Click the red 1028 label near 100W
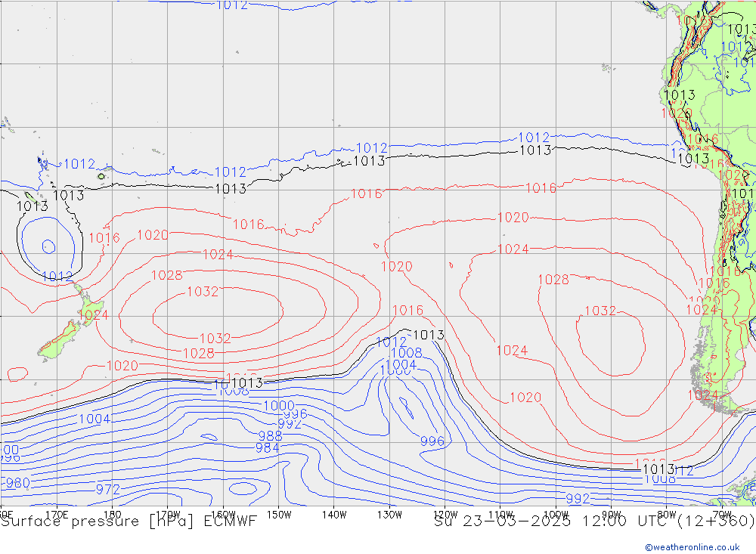The image size is (756, 554). 553,280
